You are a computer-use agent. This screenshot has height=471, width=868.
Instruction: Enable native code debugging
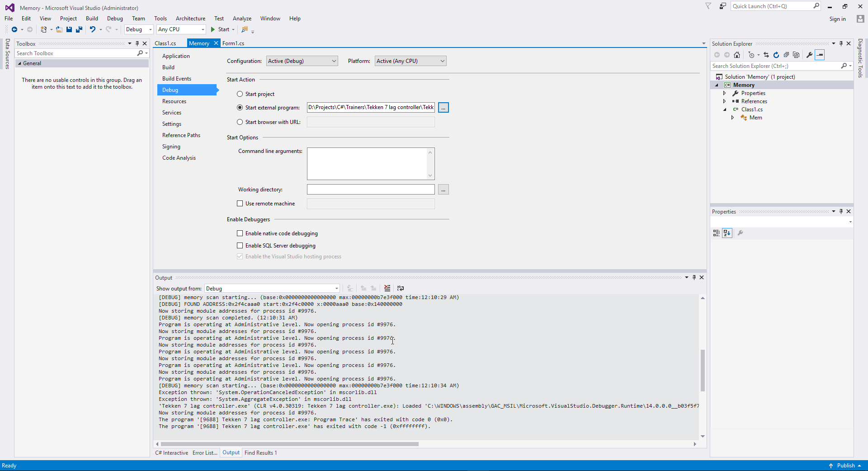click(240, 233)
